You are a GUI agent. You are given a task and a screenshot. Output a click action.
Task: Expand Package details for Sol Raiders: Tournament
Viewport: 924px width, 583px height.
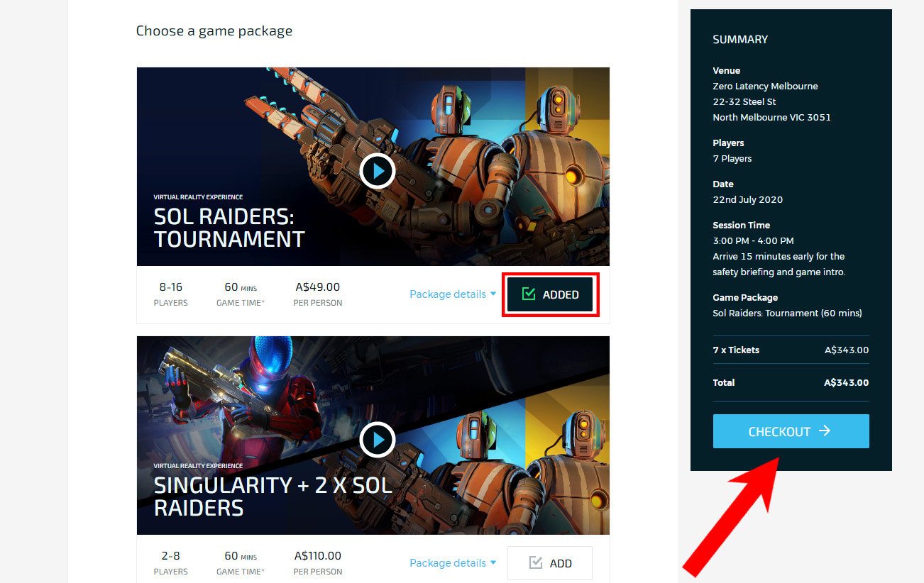pyautogui.click(x=453, y=294)
